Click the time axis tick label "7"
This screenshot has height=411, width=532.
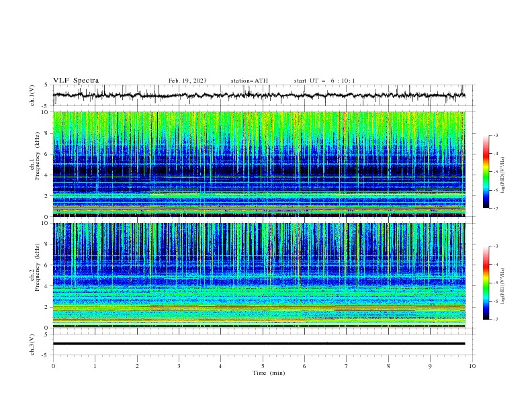347,366
